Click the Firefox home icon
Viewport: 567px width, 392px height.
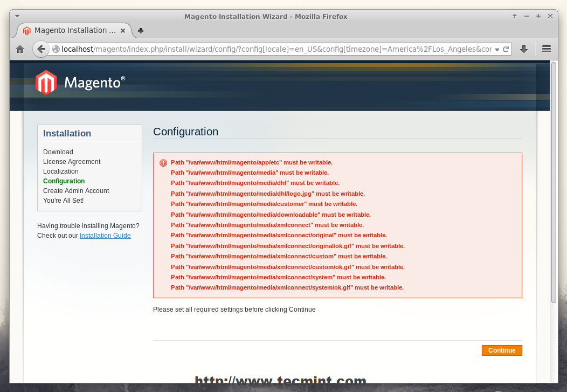pos(20,49)
